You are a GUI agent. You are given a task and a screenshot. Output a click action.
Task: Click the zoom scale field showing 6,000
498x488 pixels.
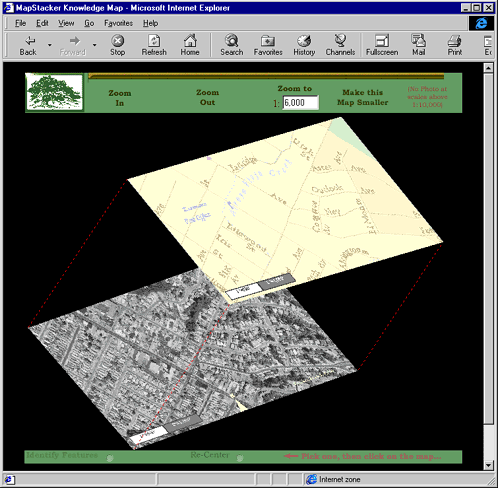[301, 103]
